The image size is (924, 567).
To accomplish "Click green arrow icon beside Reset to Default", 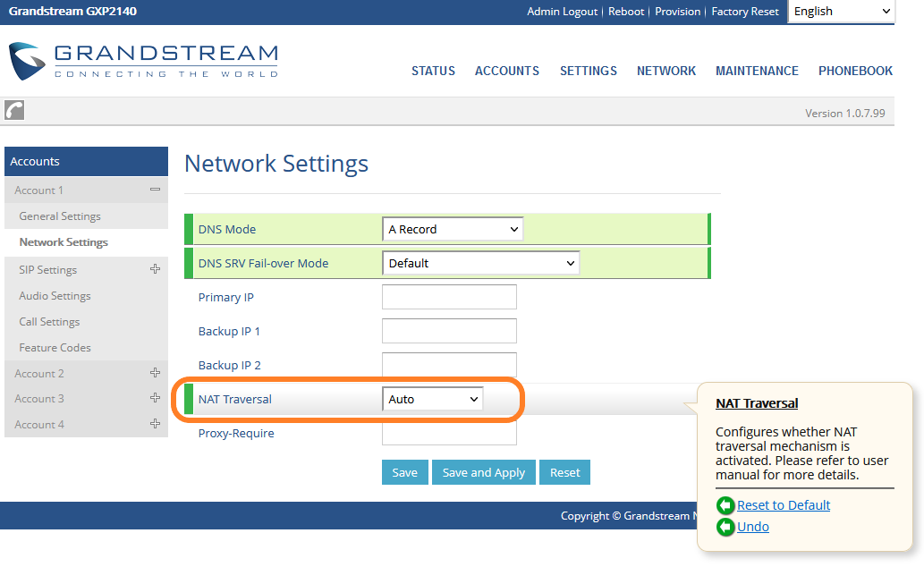I will [x=725, y=505].
